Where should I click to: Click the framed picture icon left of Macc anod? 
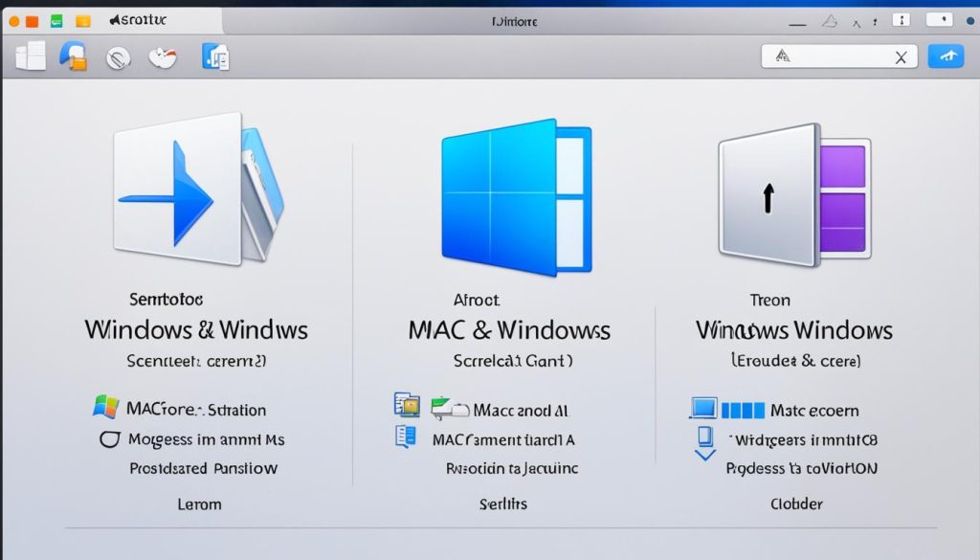click(x=407, y=404)
